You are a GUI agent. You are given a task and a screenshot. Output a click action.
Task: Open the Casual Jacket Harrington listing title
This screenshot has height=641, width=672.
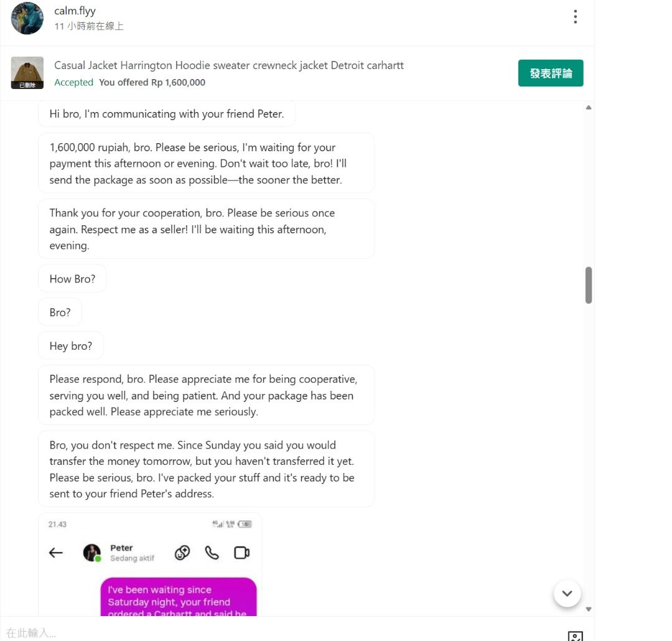pos(229,65)
